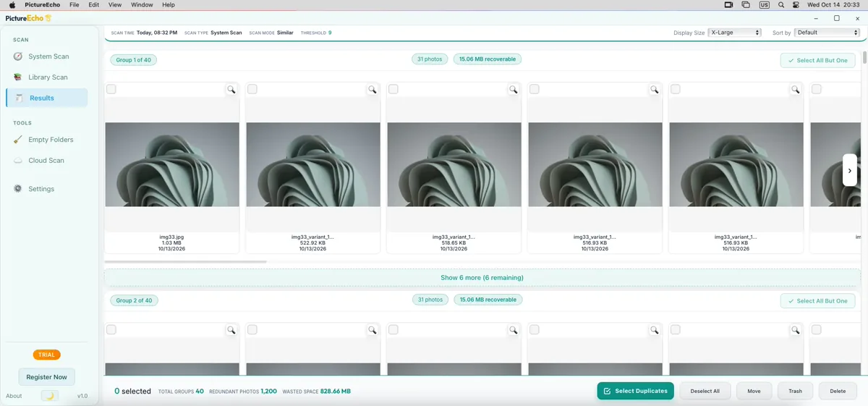The height and width of the screenshot is (406, 868).
Task: Click the results vertical scrollbar
Action: coord(864,57)
